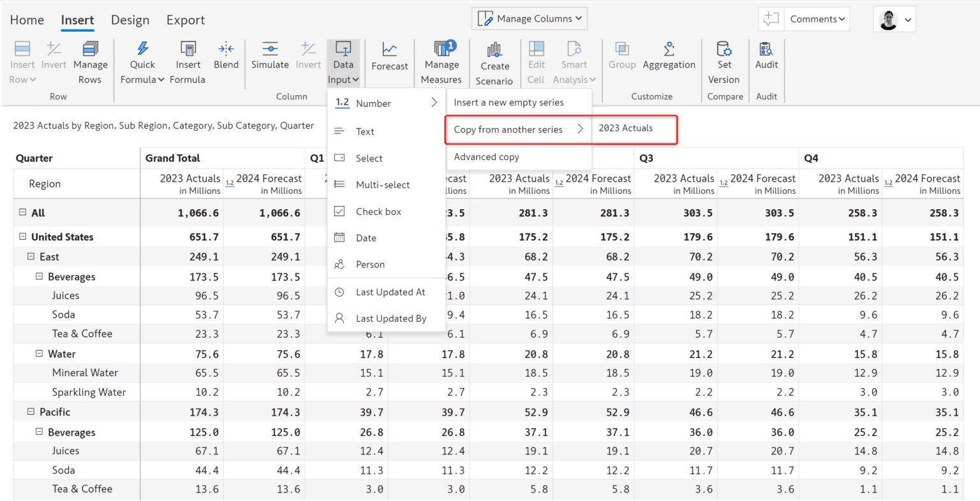Choose Advanced copy from the menu
Screen dimensions: 980x501
coord(486,157)
